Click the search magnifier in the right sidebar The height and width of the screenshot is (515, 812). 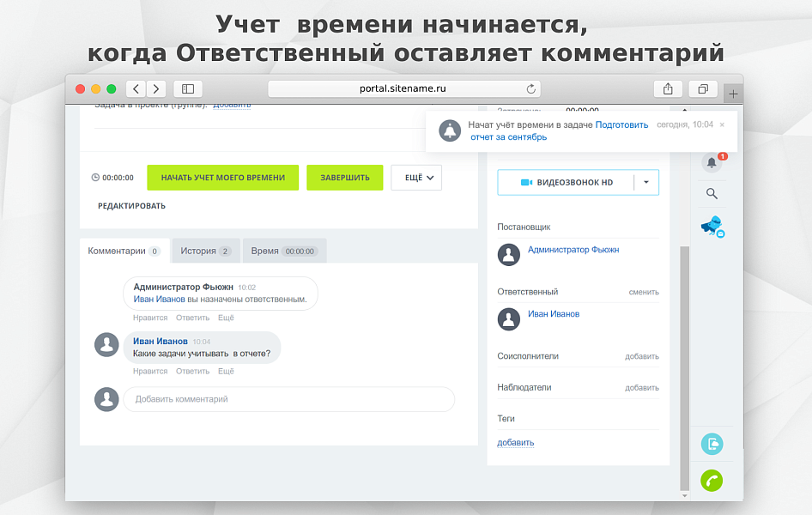click(711, 194)
